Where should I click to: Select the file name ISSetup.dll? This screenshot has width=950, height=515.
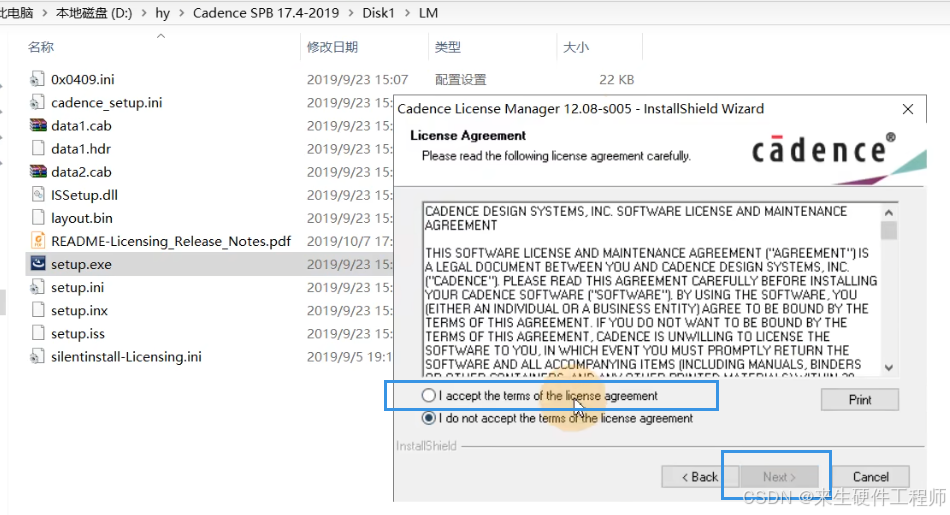[84, 194]
